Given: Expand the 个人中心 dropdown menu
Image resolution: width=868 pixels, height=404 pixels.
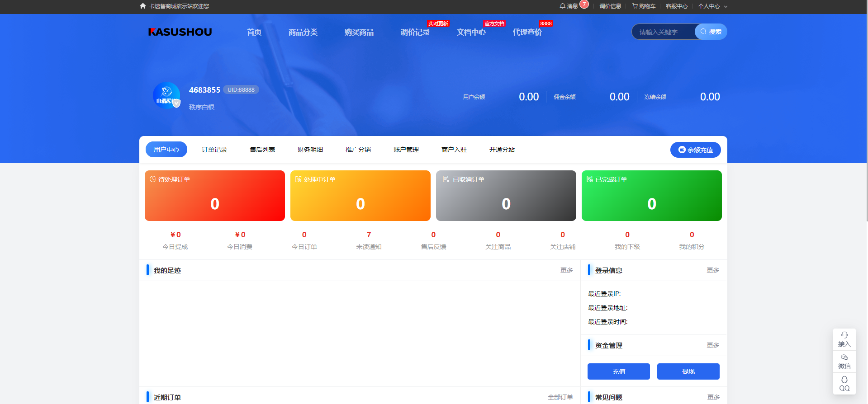Looking at the screenshot, I should [712, 6].
